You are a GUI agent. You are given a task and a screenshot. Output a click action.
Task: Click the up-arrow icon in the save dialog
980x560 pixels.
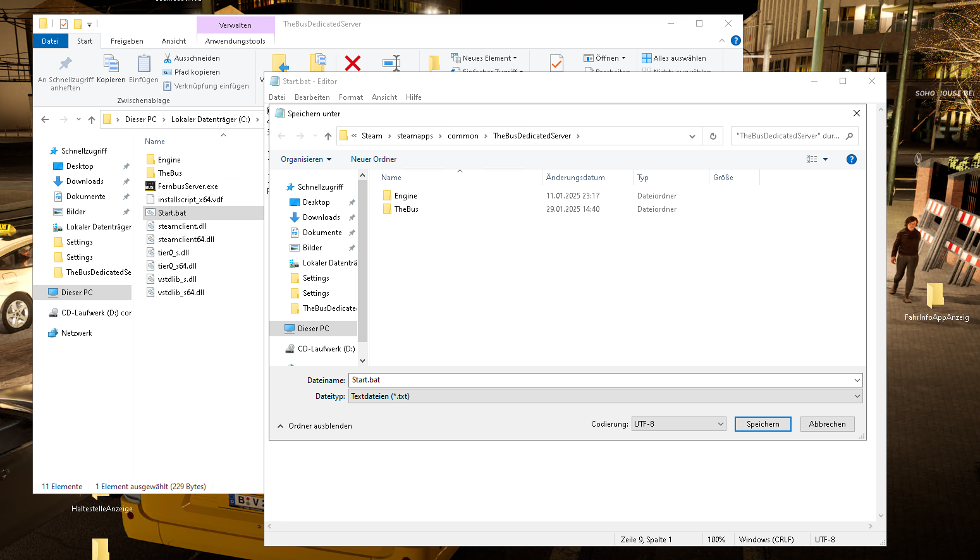pos(328,136)
